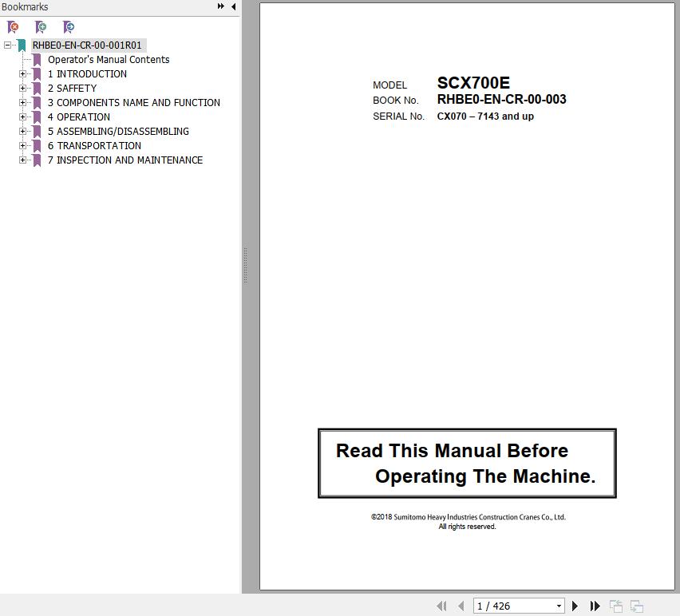Open the 2 SAFFETY bookmark
This screenshot has width=680, height=616.
click(x=72, y=89)
